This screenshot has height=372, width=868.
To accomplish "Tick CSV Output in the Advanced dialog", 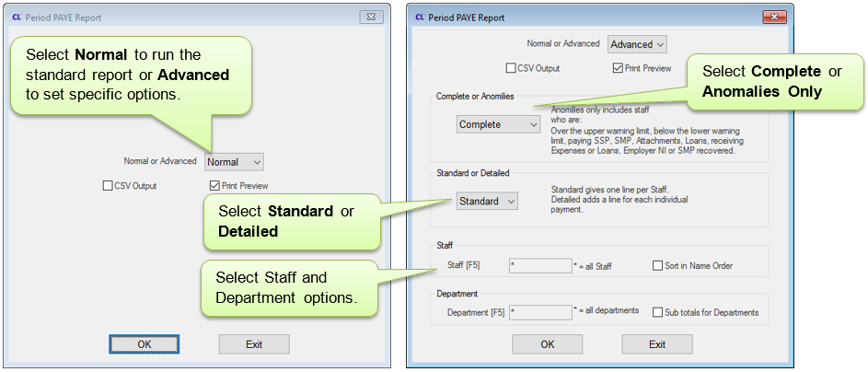I will click(x=510, y=69).
